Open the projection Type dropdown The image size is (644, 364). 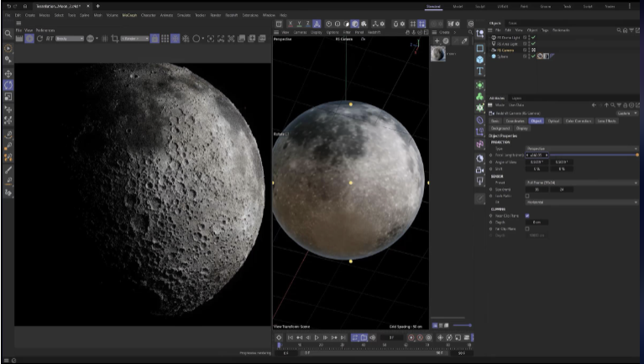tap(581, 147)
